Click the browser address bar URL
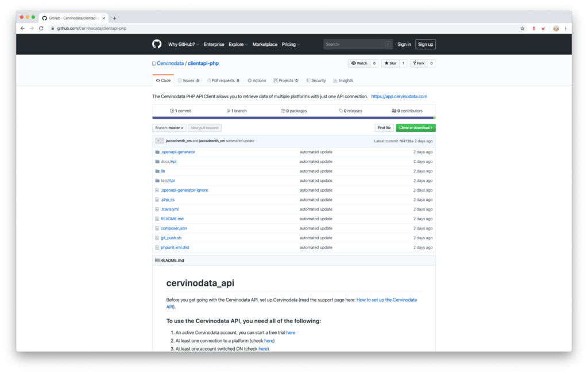 pyautogui.click(x=91, y=29)
